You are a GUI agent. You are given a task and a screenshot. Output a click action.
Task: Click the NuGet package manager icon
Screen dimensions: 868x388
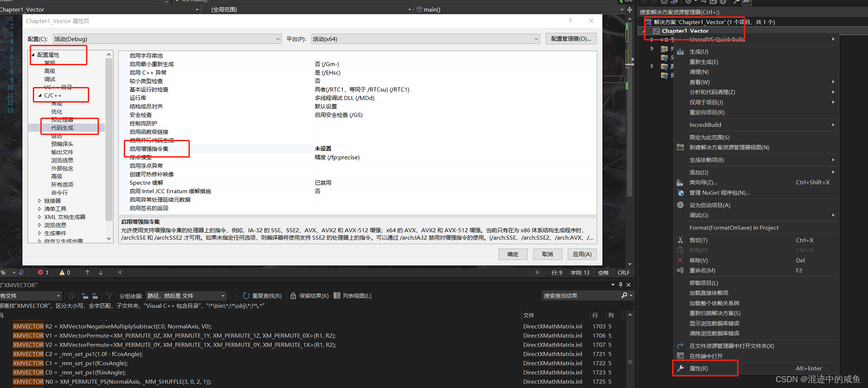coord(680,193)
